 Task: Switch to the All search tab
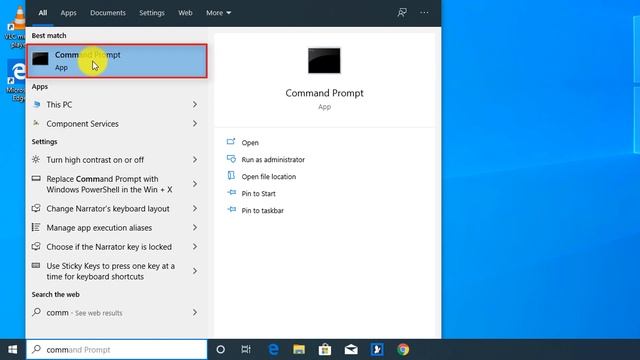tap(43, 13)
